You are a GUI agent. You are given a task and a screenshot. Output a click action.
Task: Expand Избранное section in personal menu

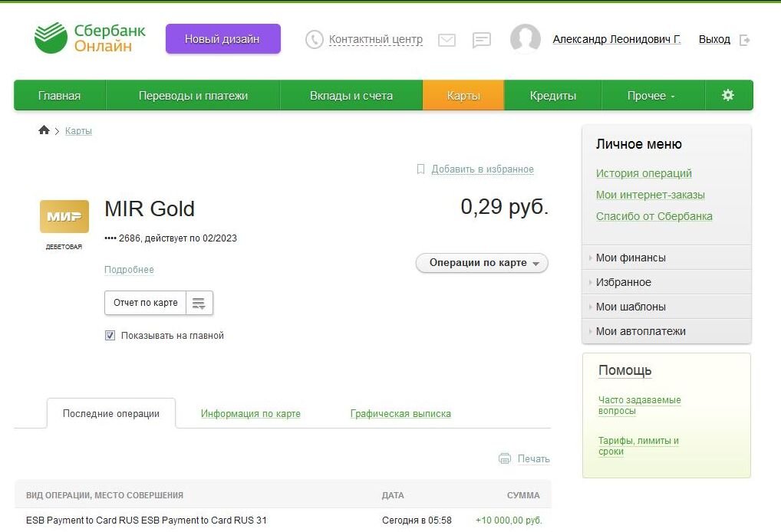coord(667,282)
